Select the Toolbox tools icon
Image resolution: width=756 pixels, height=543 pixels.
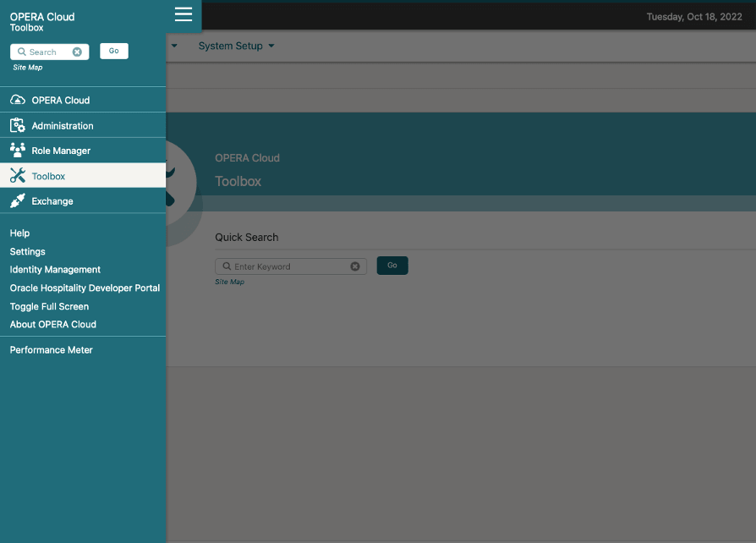point(18,175)
